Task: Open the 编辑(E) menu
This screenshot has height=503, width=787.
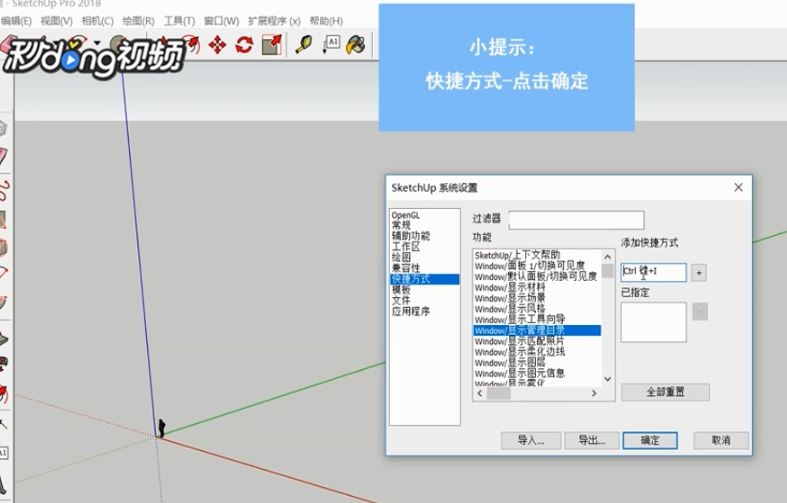Action: [16, 21]
